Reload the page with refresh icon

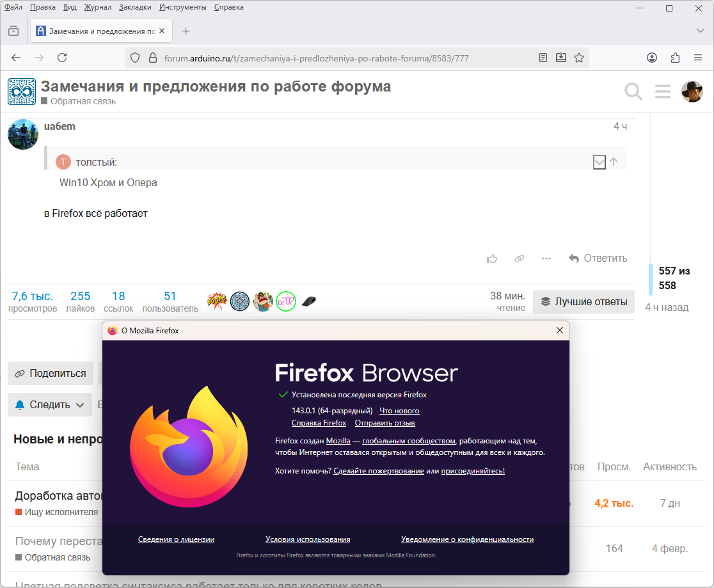tap(62, 58)
